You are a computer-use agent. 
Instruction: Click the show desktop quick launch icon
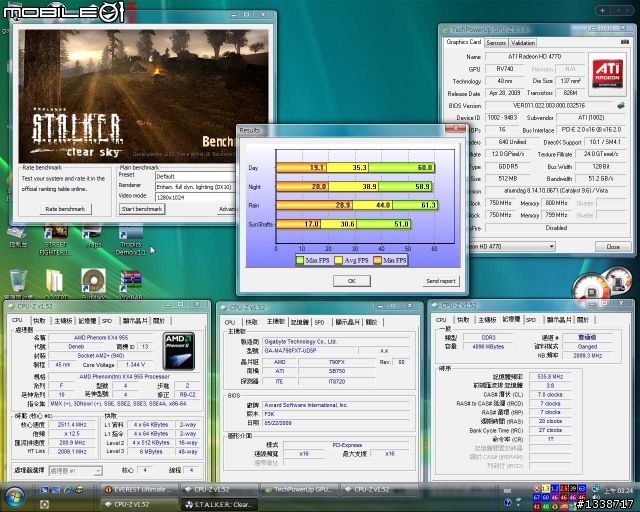tap(44, 490)
